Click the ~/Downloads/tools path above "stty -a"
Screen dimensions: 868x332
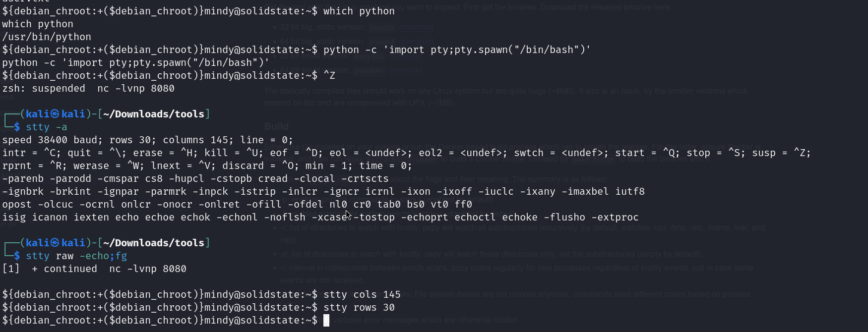(154, 114)
